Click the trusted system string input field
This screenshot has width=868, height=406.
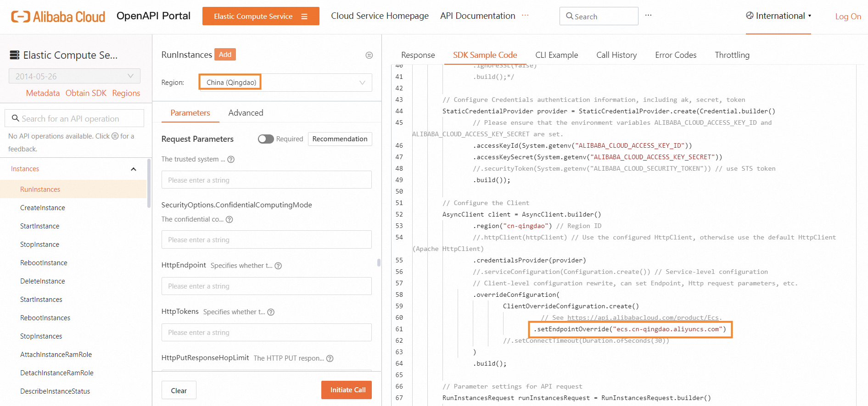pyautogui.click(x=266, y=180)
